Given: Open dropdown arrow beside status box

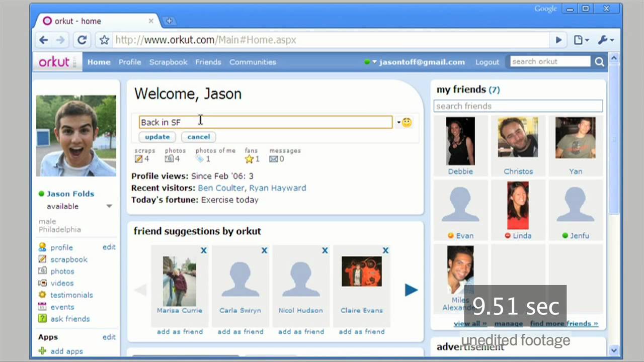Looking at the screenshot, I should pos(398,122).
